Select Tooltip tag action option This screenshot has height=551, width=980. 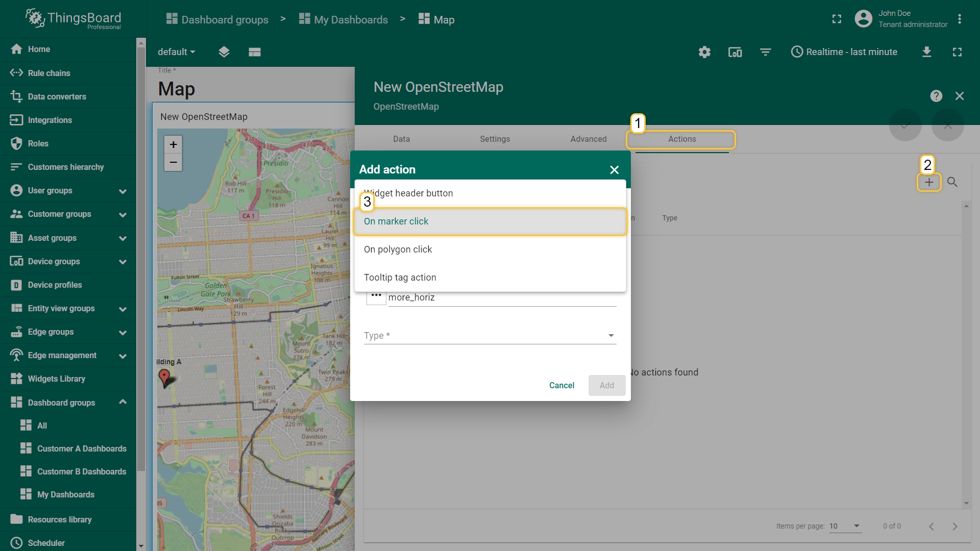point(490,278)
